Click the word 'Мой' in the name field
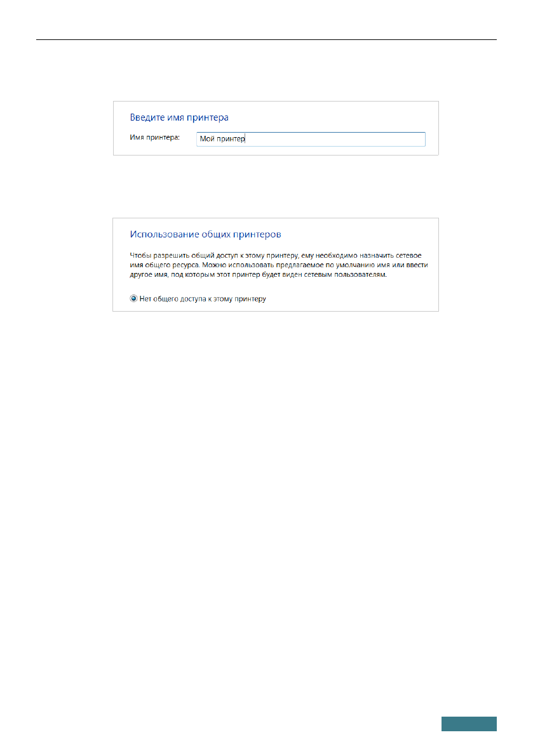The image size is (533, 756). pos(206,140)
